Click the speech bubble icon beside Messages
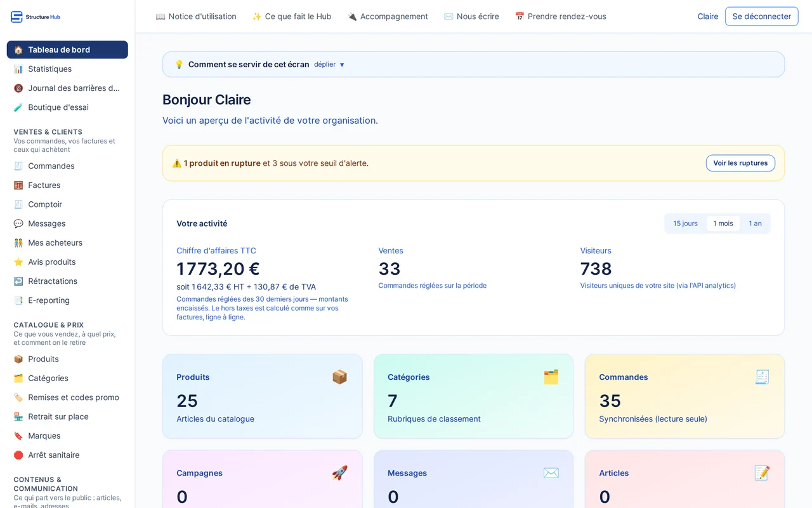This screenshot has width=812, height=508. point(18,224)
